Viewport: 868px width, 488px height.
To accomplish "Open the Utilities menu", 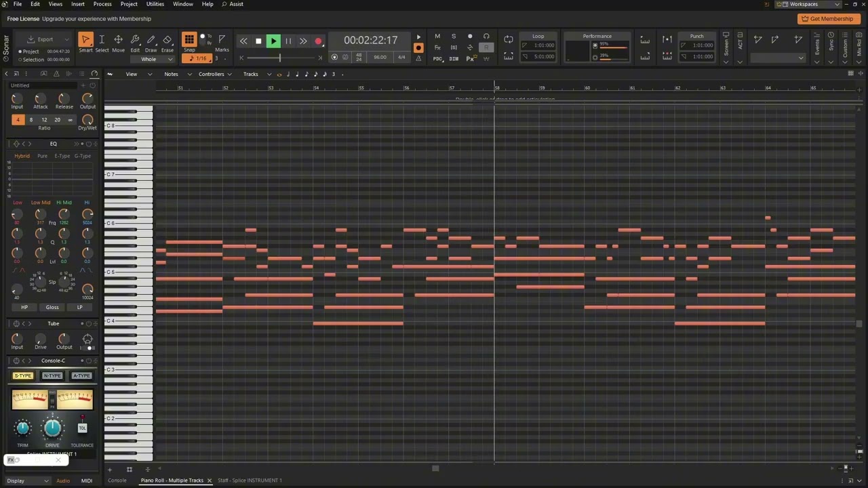I will [x=155, y=4].
